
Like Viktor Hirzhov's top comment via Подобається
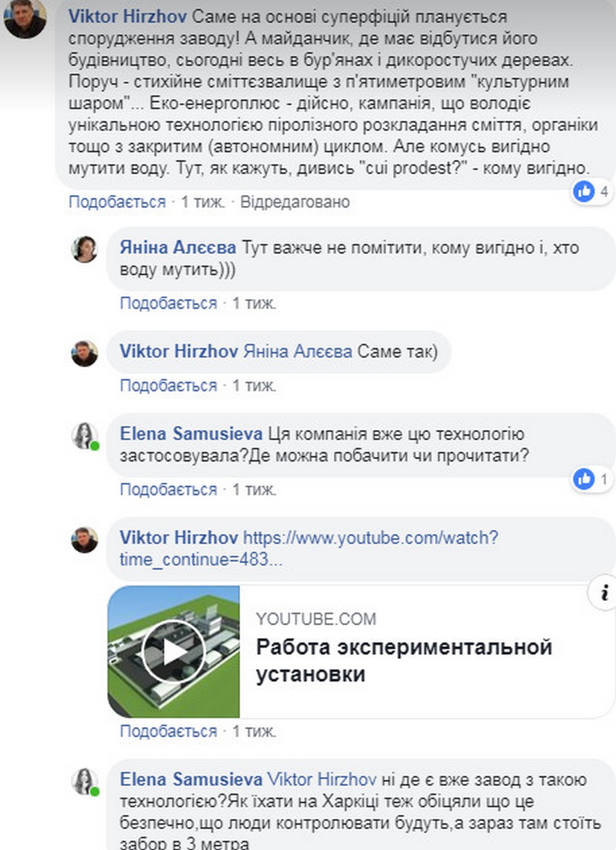click(117, 202)
